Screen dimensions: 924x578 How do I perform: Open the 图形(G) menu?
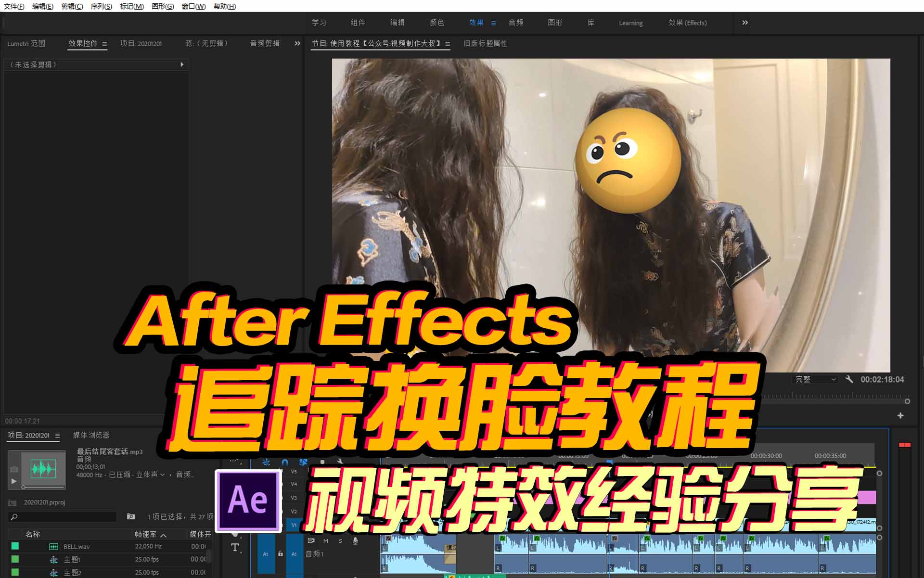click(x=163, y=6)
